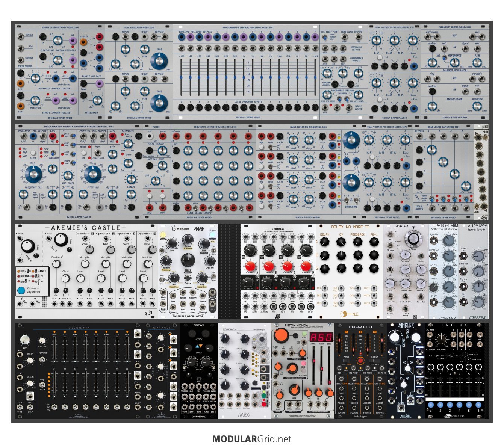Click the Operator 2 Multiplier knob
The height and width of the screenshot is (447, 504).
(x=106, y=264)
